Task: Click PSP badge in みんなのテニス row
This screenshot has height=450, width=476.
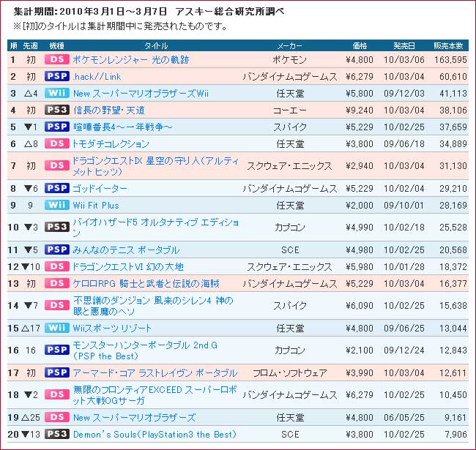Action: 57,250
